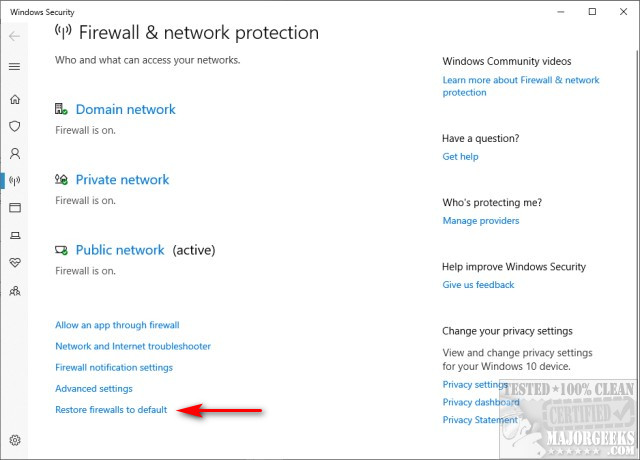Open Firewall notification settings
The width and height of the screenshot is (640, 460).
click(114, 367)
